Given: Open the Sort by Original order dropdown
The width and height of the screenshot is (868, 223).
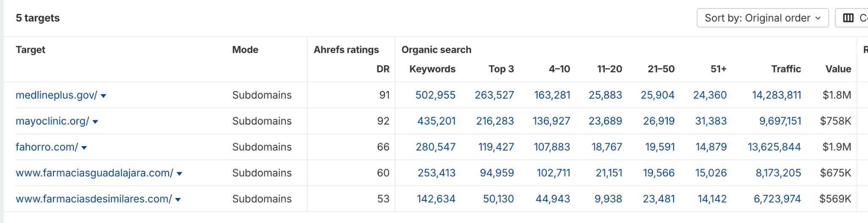Looking at the screenshot, I should [x=762, y=18].
